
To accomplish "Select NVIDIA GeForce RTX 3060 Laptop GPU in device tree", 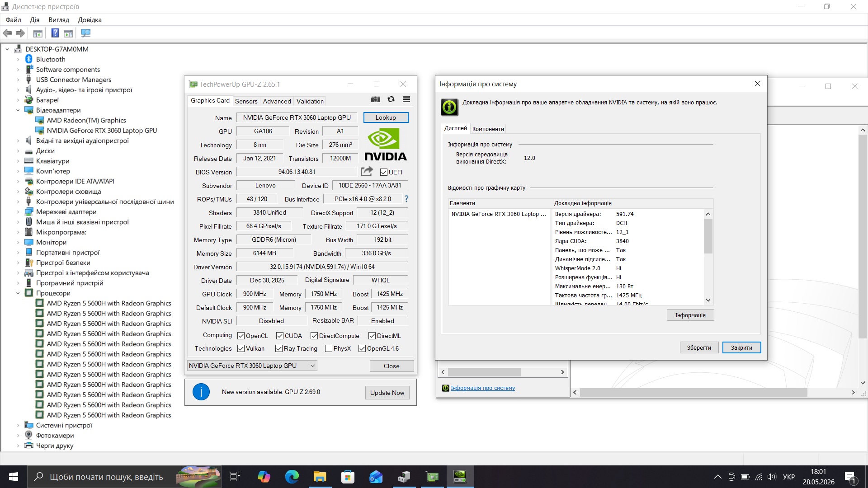I will 102,131.
